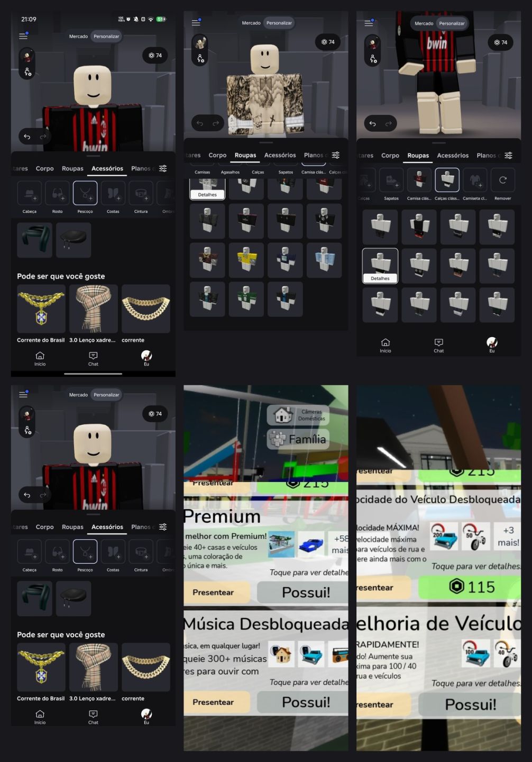Tap the Wi-Fi icon in the status bar
Screen dimensions: 532x762
pyautogui.click(x=151, y=19)
